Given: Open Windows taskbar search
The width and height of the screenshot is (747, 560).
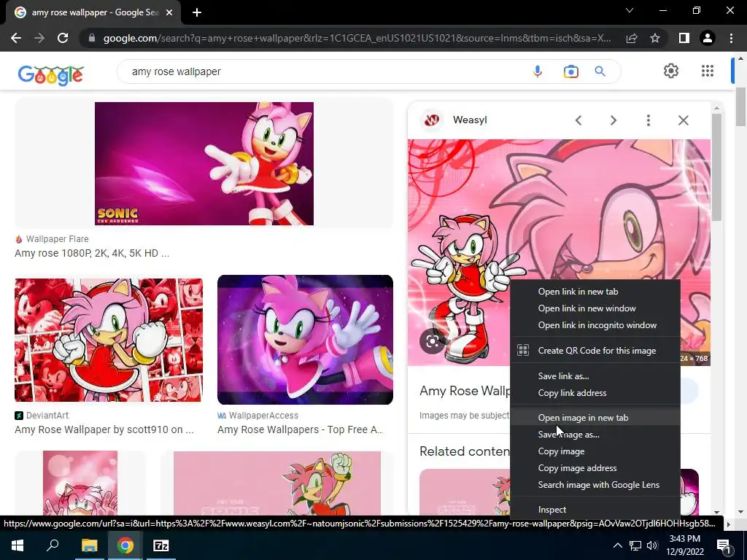Looking at the screenshot, I should (x=53, y=545).
